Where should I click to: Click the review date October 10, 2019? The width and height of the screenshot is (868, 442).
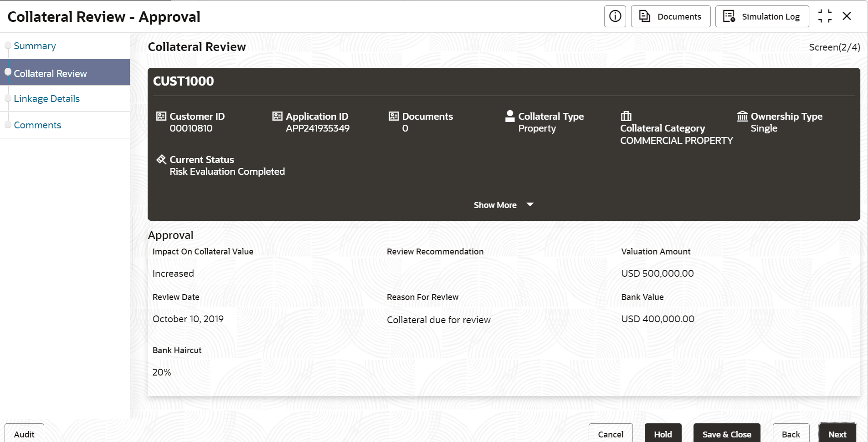click(x=188, y=319)
